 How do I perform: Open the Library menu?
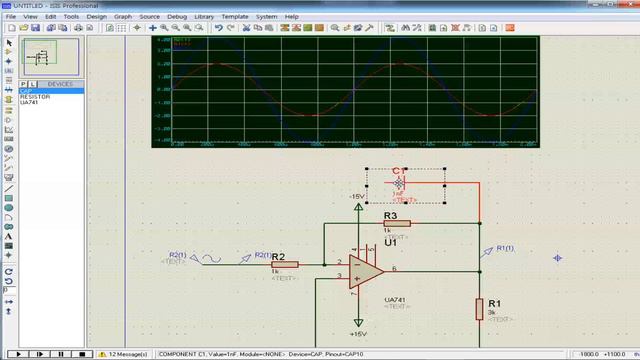[x=204, y=17]
